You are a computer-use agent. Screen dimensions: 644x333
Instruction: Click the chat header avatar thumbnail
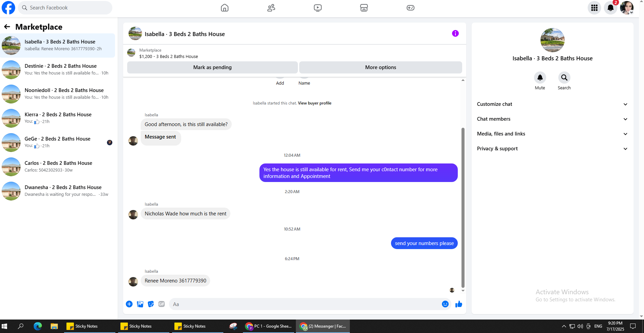[135, 33]
